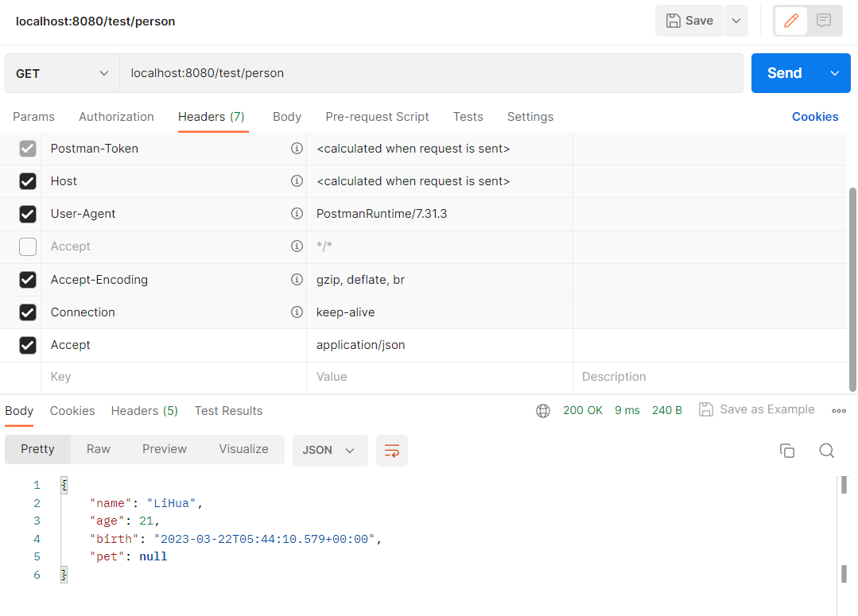The image size is (858, 616).
Task: Click the Accept-Encoding info icon
Action: click(x=297, y=280)
